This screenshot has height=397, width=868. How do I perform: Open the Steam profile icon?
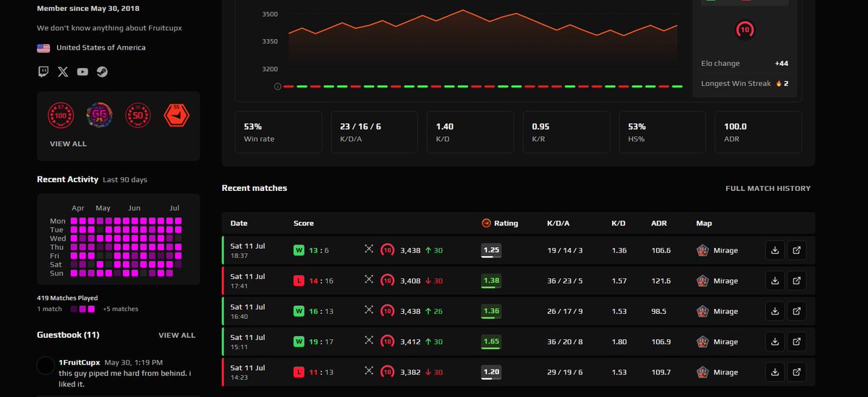(102, 72)
